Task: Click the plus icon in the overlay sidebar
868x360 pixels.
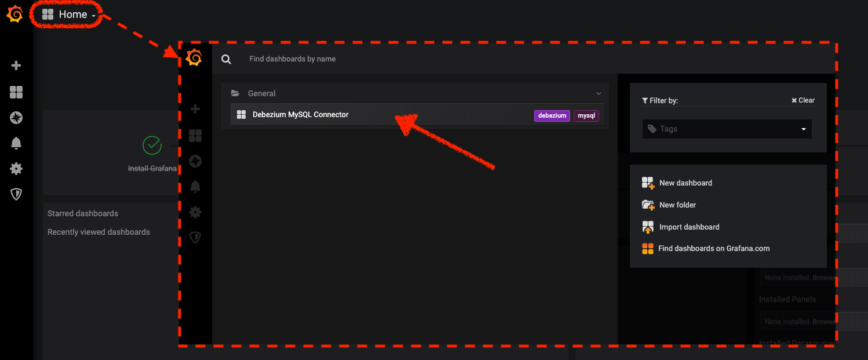Action: click(195, 109)
